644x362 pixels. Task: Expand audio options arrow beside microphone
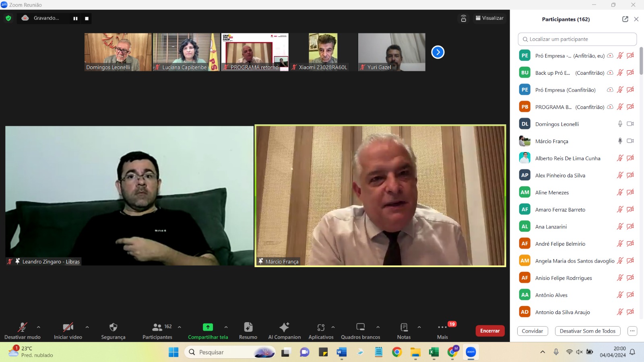39,327
